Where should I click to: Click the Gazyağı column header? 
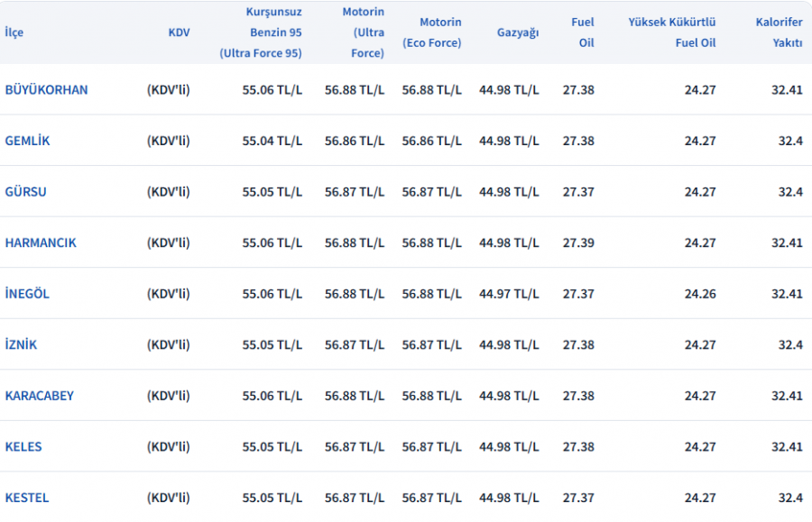click(518, 32)
